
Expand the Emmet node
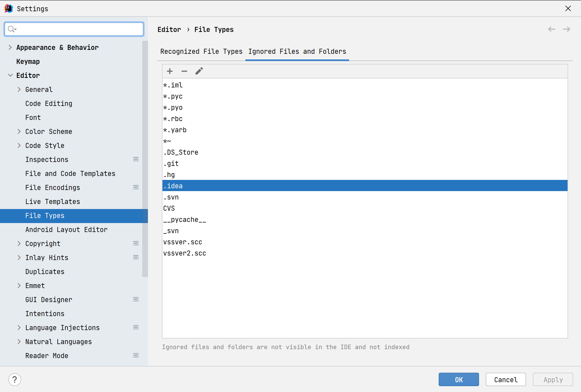[19, 286]
